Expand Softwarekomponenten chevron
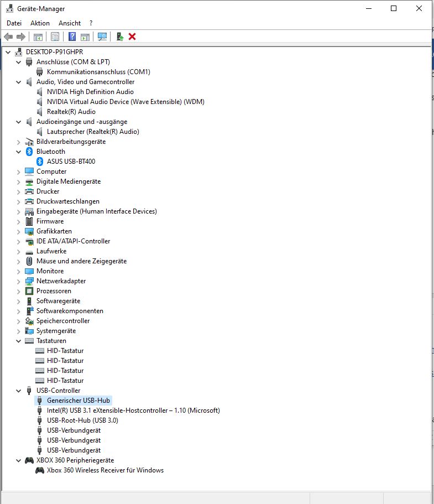 (19, 311)
